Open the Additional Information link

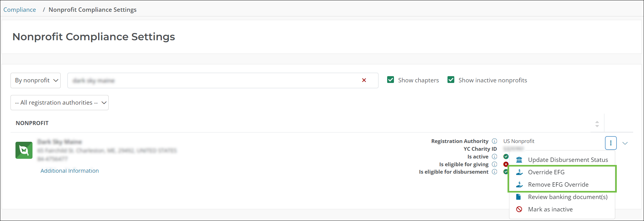pyautogui.click(x=70, y=171)
